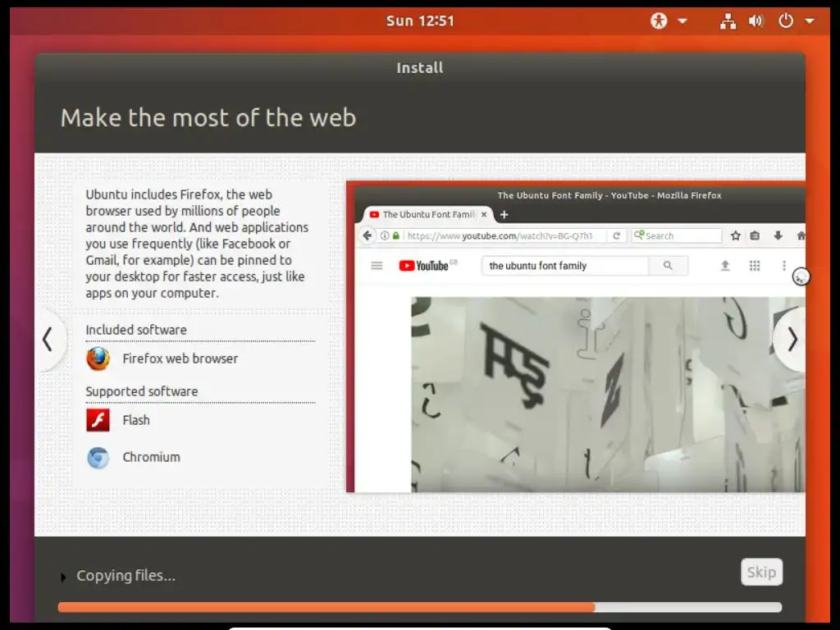Click the Firefox reload icon

[617, 235]
